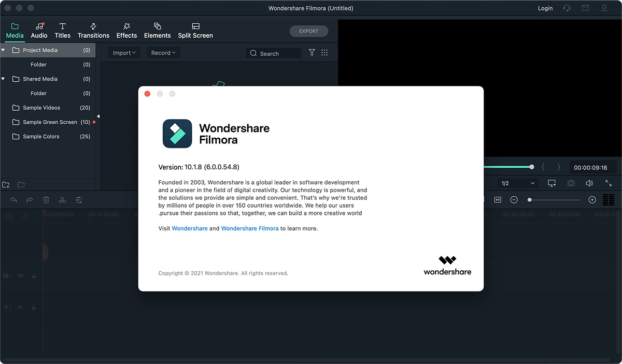Open support headset icon in title bar
Viewport: 622px width, 364px height.
(x=567, y=8)
